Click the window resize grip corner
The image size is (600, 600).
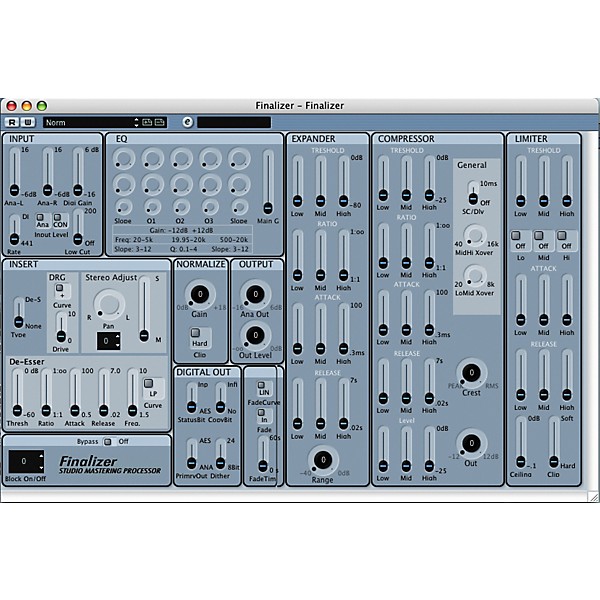[x=593, y=497]
